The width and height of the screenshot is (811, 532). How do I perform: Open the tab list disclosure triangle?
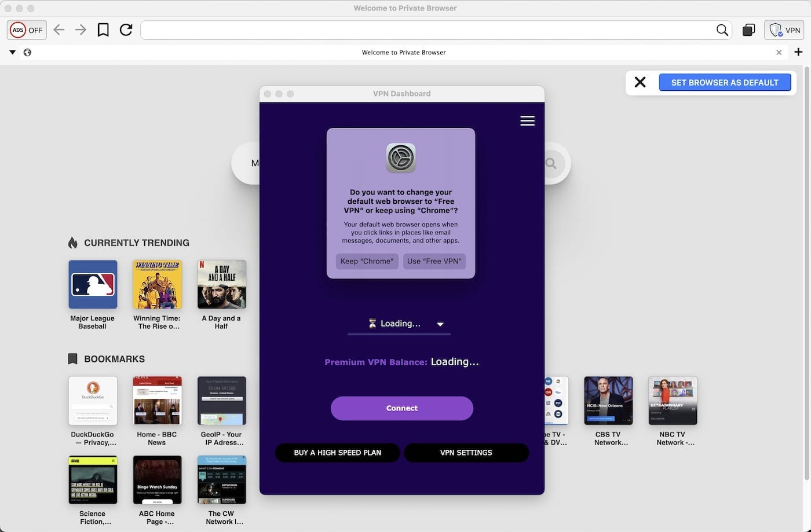click(12, 52)
